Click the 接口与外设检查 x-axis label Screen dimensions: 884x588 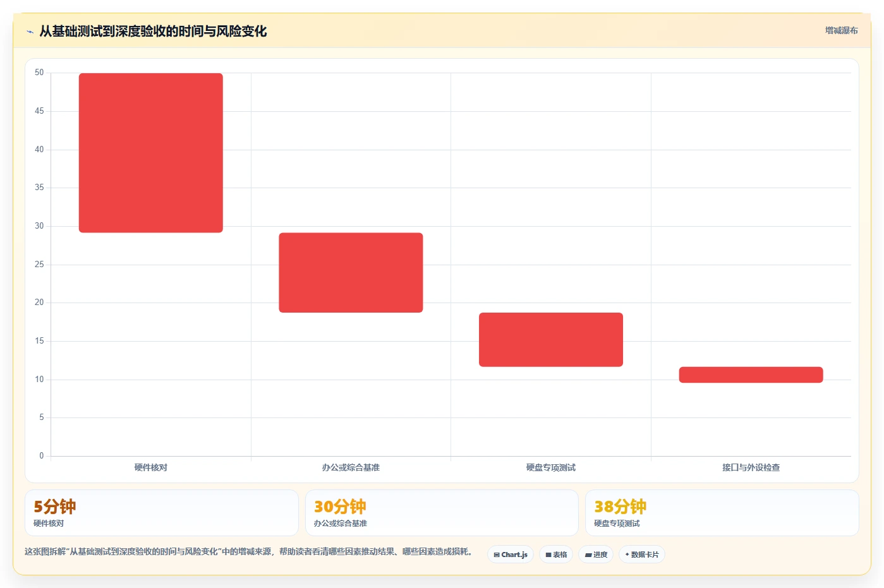click(x=751, y=467)
